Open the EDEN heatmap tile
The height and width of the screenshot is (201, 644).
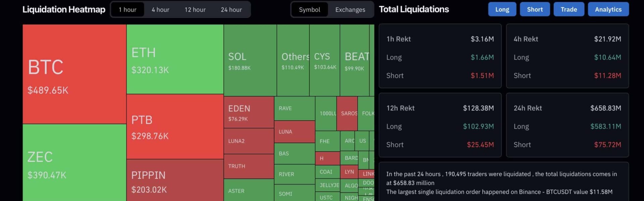249,112
